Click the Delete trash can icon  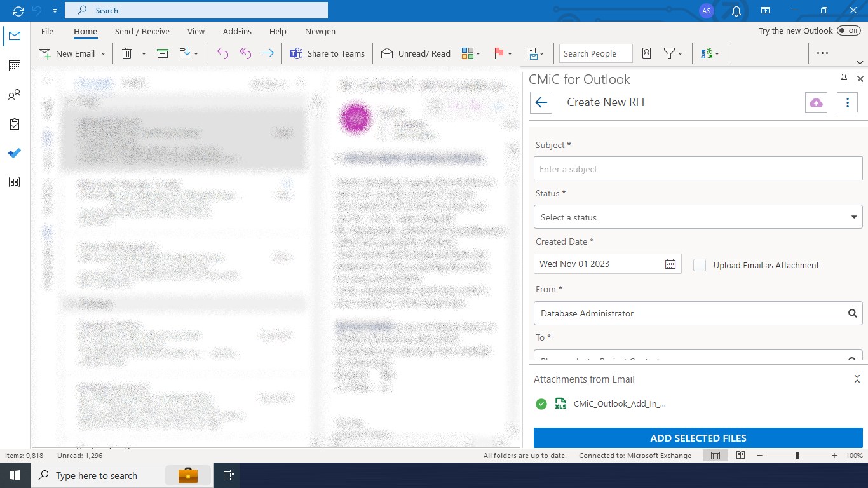[126, 53]
